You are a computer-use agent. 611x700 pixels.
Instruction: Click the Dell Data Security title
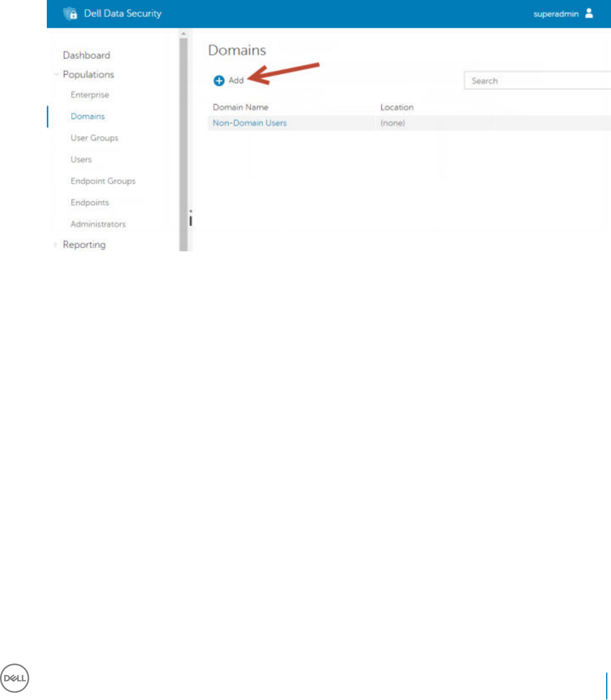pos(123,13)
